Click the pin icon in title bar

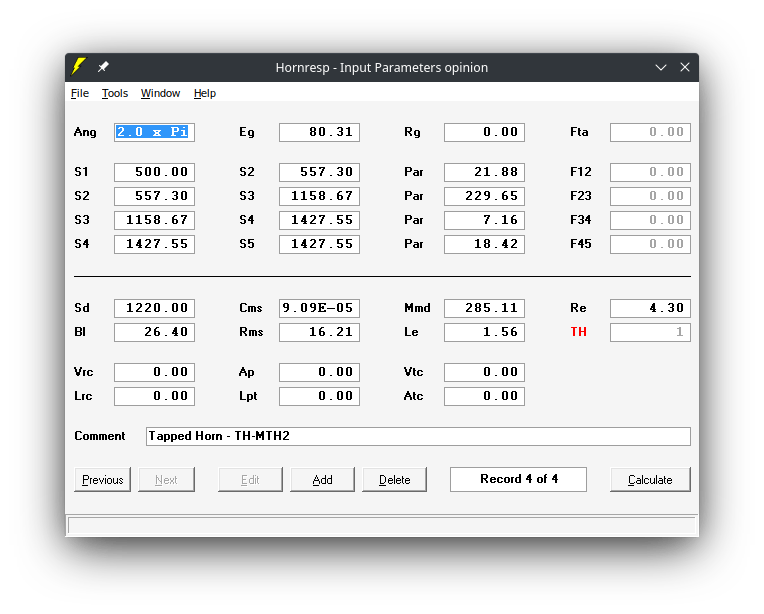(x=103, y=67)
